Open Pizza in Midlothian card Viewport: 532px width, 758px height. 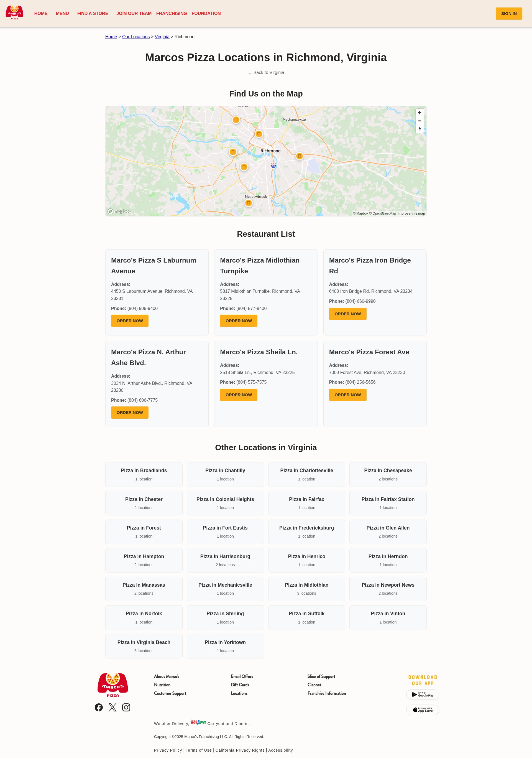[307, 589]
